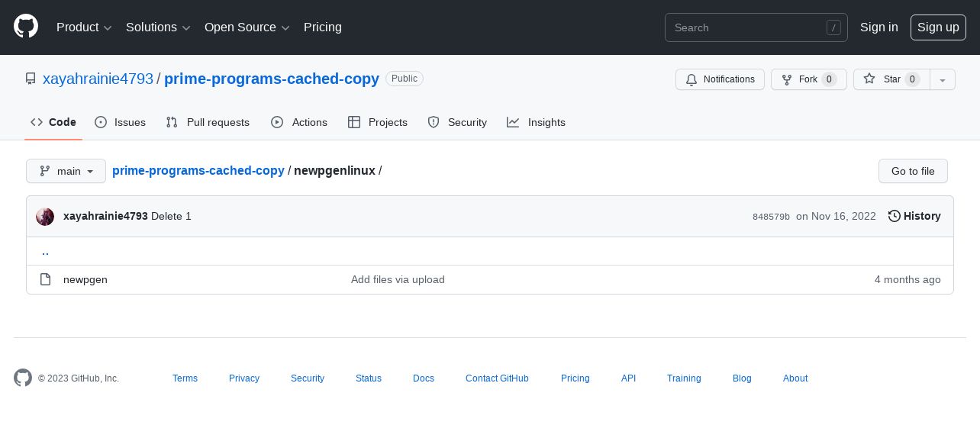Screen dimensions: 980x425
Task: Open the star lists dropdown arrow
Action: (943, 79)
